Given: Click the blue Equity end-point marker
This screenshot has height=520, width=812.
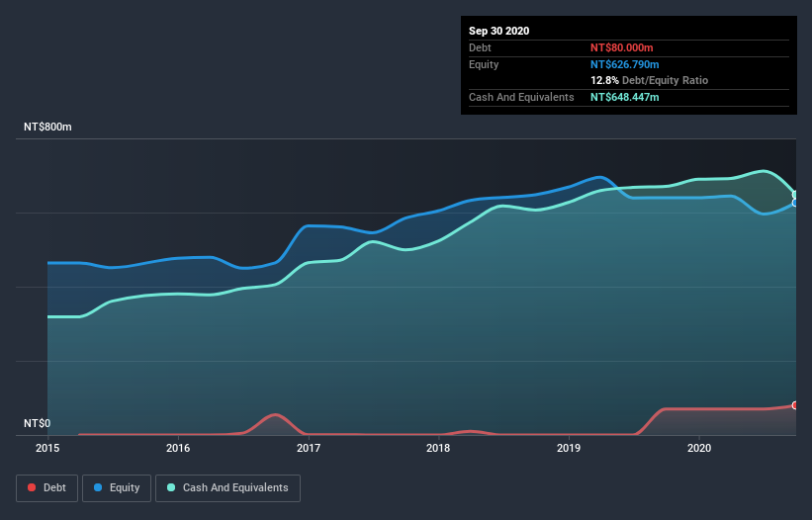Looking at the screenshot, I should tap(795, 203).
